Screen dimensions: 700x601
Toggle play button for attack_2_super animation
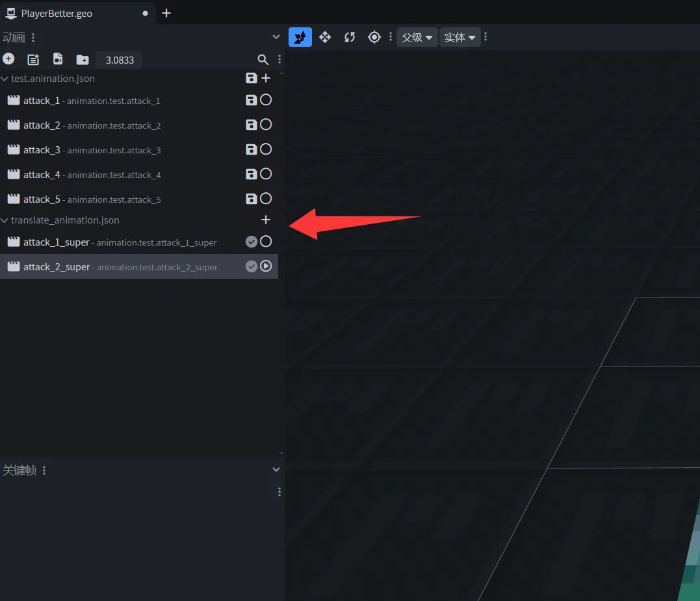[266, 266]
